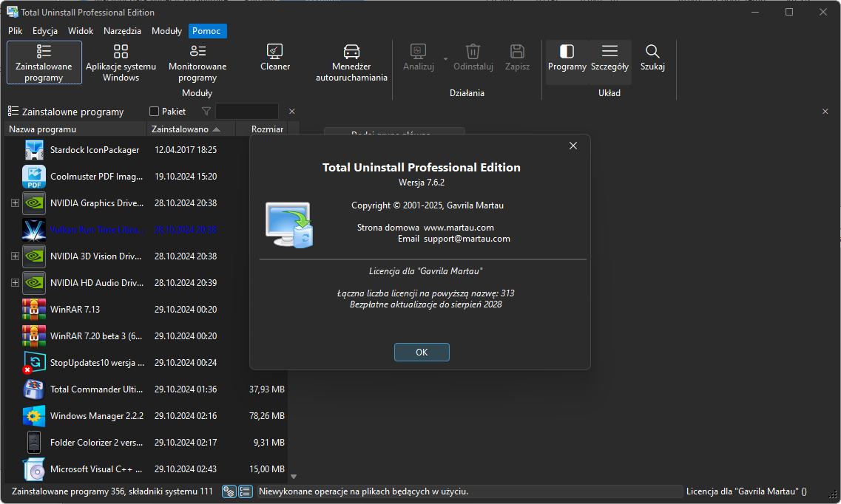Screen dimensions: 841x504
Task: Select the Coolmuster PDF Image icon
Action: pos(34,177)
